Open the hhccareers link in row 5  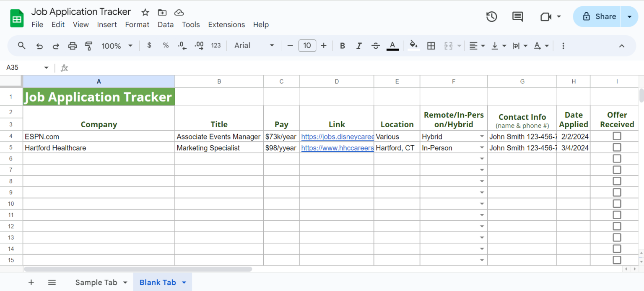coord(337,147)
